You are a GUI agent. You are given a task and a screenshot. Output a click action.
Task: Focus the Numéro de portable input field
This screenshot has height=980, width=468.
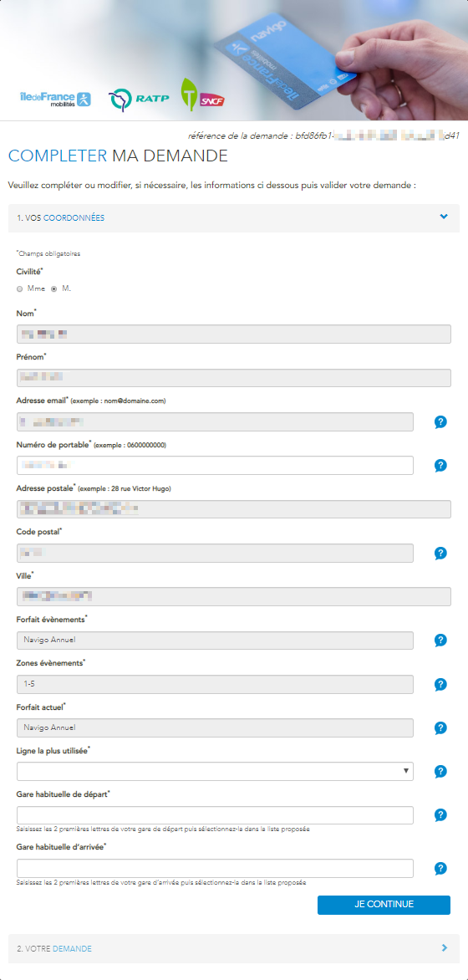215,466
